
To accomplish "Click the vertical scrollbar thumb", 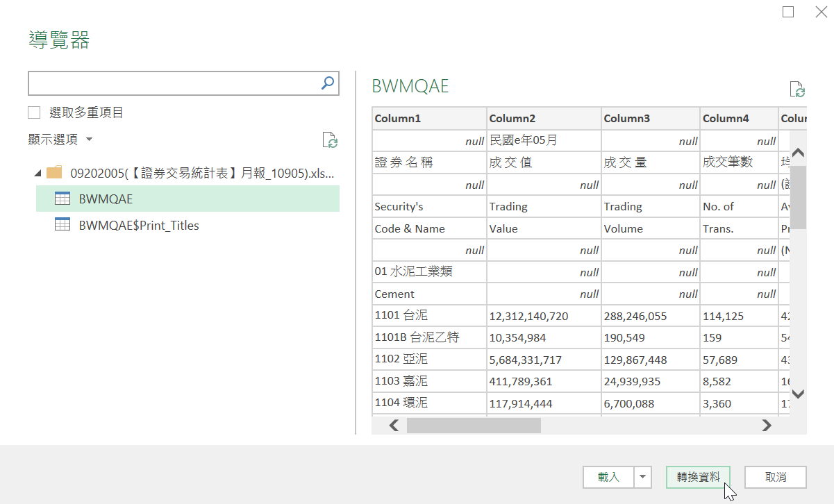I will coord(798,197).
